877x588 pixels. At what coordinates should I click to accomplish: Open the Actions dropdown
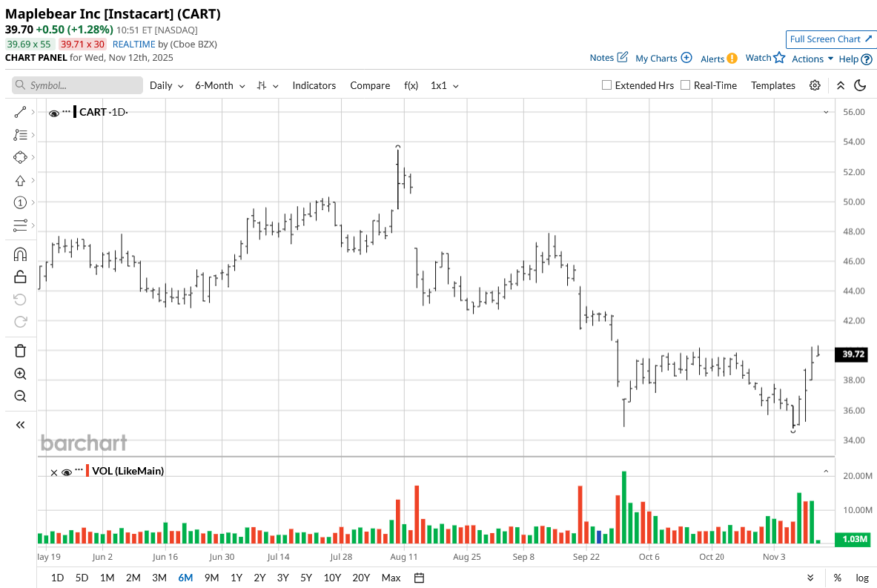pos(813,59)
